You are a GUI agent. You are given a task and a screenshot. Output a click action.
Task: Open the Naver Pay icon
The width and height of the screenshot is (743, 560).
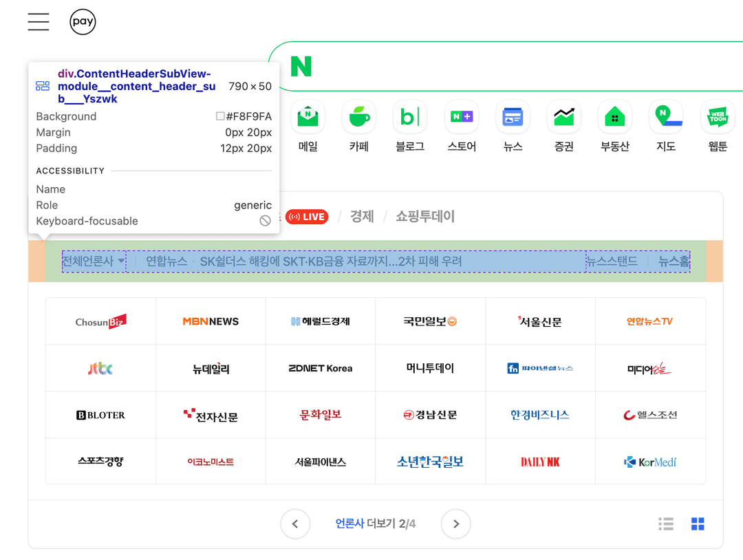(83, 22)
